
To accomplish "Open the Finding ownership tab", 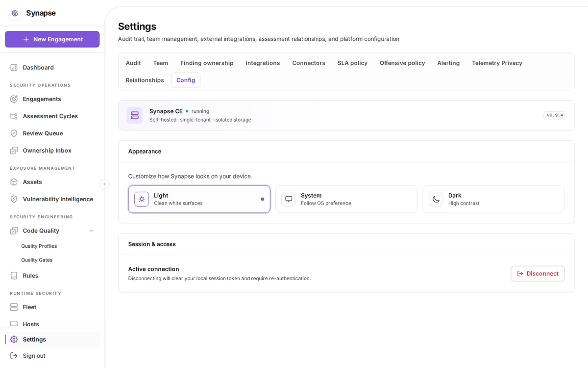I will tap(207, 63).
